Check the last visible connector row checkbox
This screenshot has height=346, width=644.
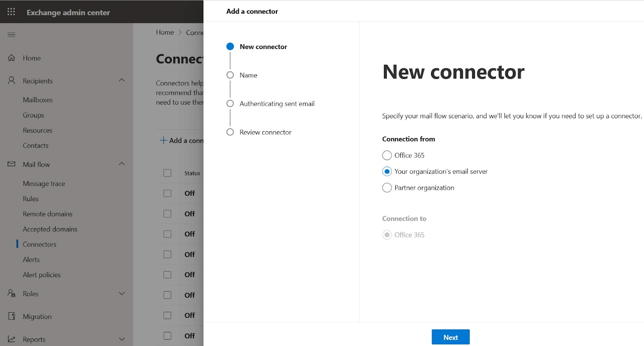[x=167, y=336]
